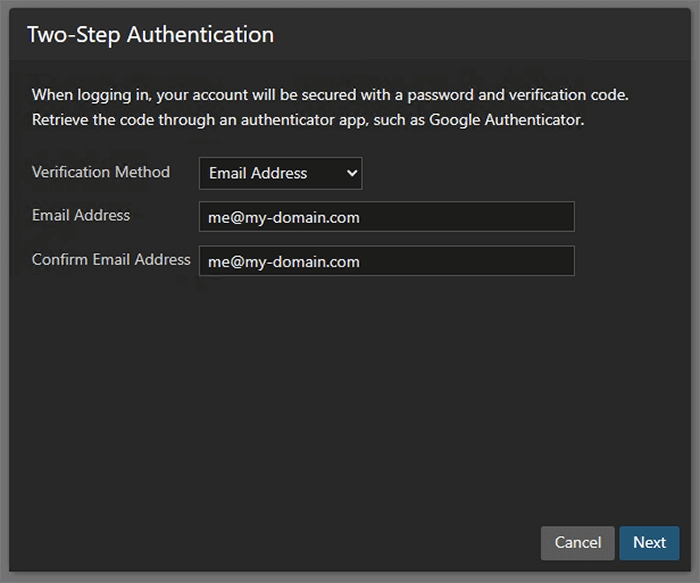700x583 pixels.
Task: Click the empty end of Confirm Email field
Action: (x=500, y=261)
